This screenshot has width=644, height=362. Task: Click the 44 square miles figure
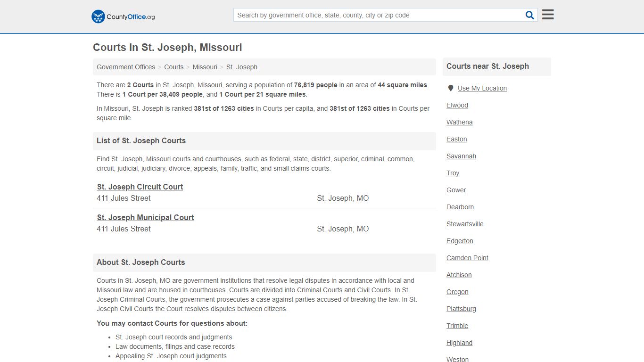[403, 85]
